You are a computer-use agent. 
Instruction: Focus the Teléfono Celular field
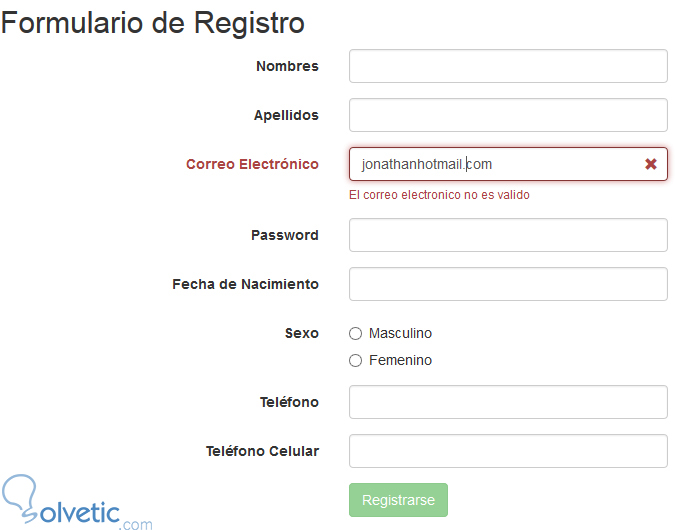(507, 451)
